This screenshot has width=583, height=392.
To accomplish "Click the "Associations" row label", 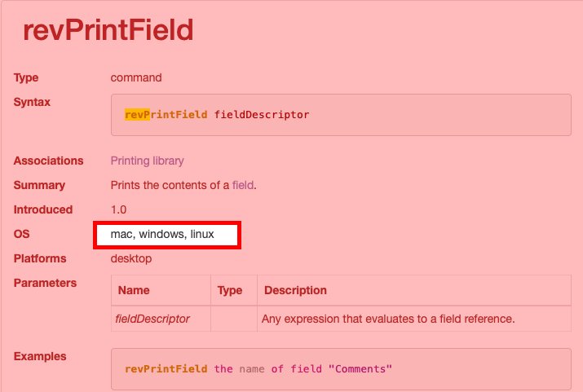I will [48, 161].
